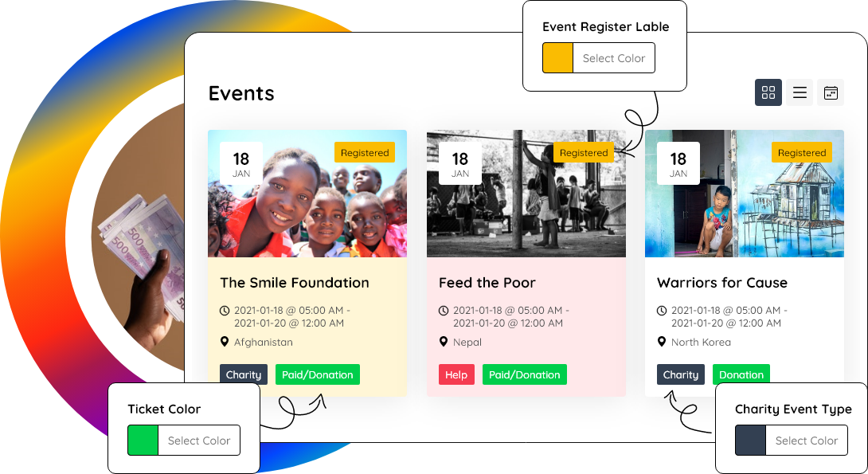The height and width of the screenshot is (474, 868).
Task: Click the Donation tag on Warriors for Cause
Action: [741, 375]
